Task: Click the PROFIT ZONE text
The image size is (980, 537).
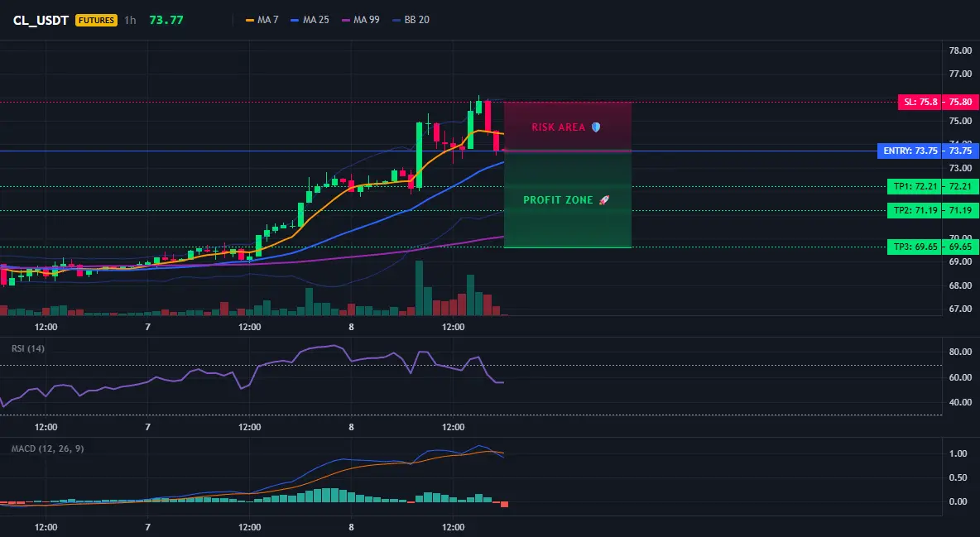Action: 558,200
